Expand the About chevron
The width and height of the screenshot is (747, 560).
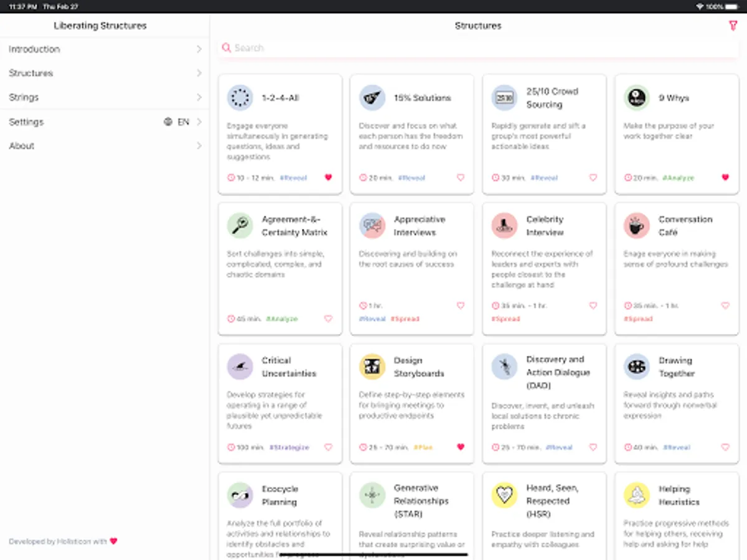point(199,146)
